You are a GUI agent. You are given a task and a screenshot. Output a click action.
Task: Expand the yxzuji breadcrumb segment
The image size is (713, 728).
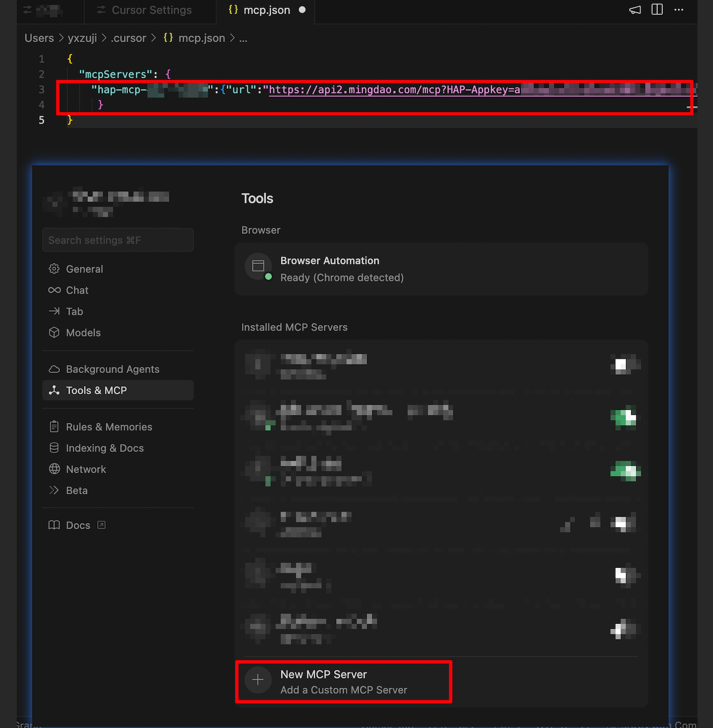pos(82,38)
